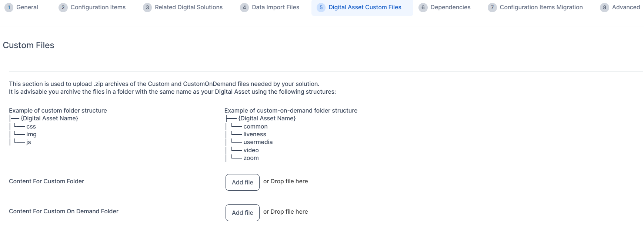Click Add file for Content For Custom Folder

coord(242,182)
